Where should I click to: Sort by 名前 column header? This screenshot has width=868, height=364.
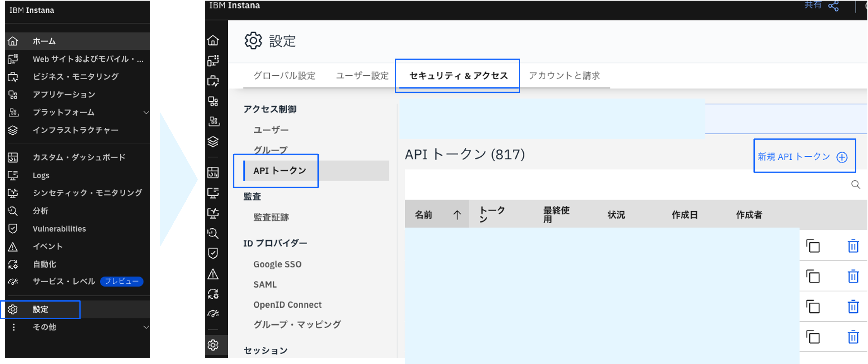tap(437, 214)
